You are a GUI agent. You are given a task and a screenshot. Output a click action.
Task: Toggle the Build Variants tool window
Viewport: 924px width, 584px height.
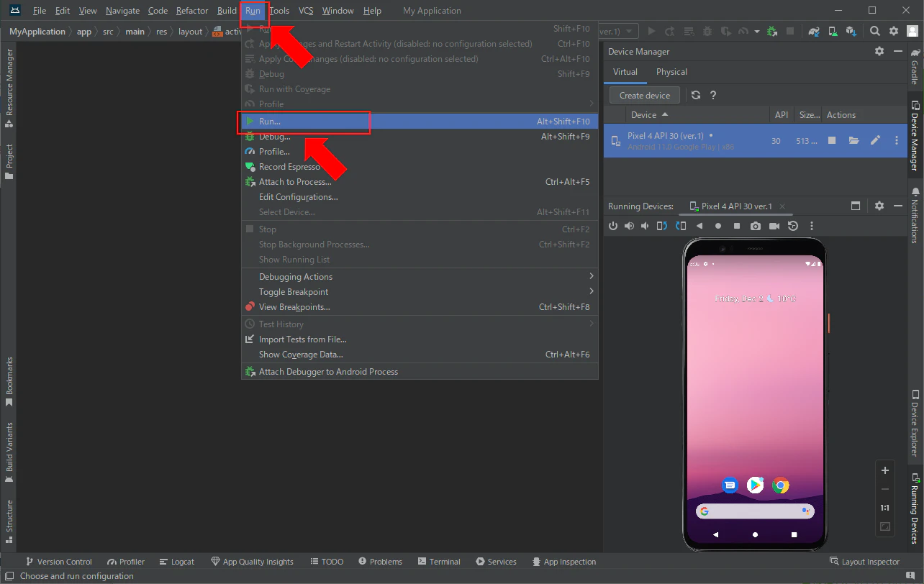click(9, 452)
